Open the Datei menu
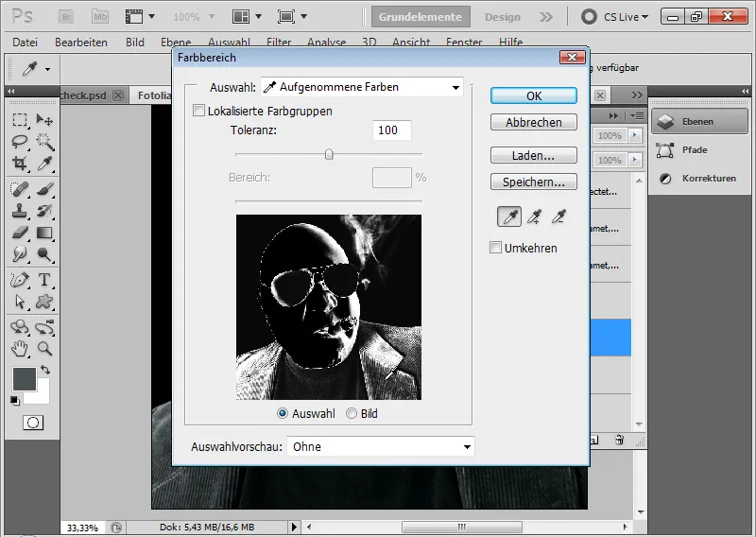 point(26,43)
